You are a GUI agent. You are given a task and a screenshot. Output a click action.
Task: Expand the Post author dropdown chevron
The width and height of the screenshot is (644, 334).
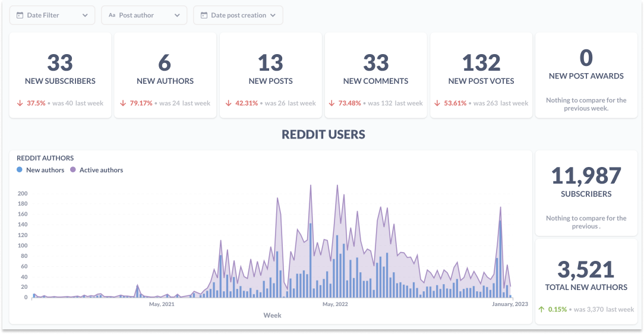point(177,15)
